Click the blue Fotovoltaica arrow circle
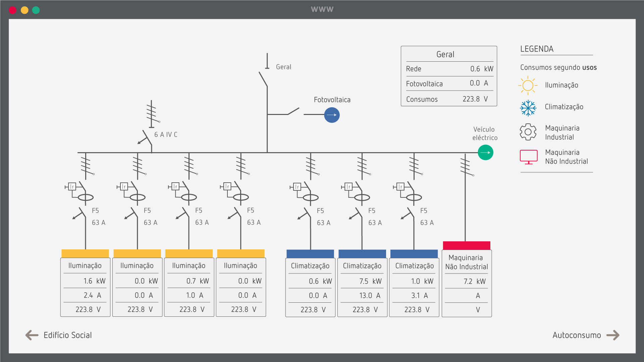Viewport: 644px width, 362px height. point(332,115)
